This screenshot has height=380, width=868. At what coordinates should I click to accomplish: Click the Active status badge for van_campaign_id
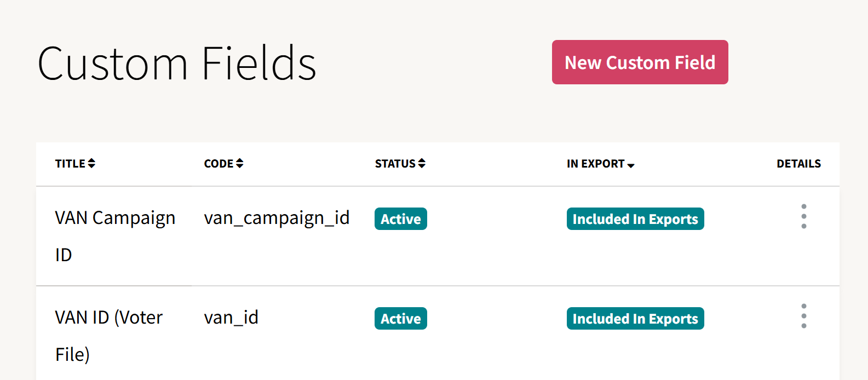click(400, 218)
